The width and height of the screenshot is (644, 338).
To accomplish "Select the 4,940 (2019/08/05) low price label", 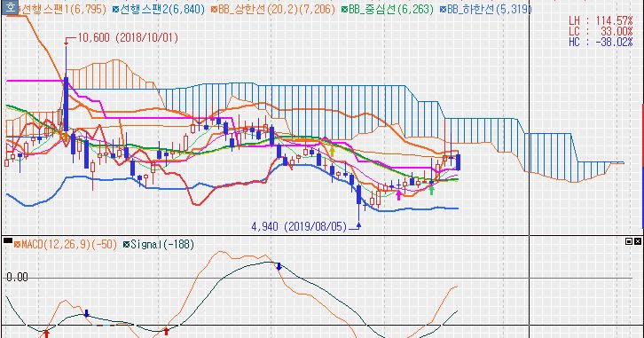I will 299,226.
